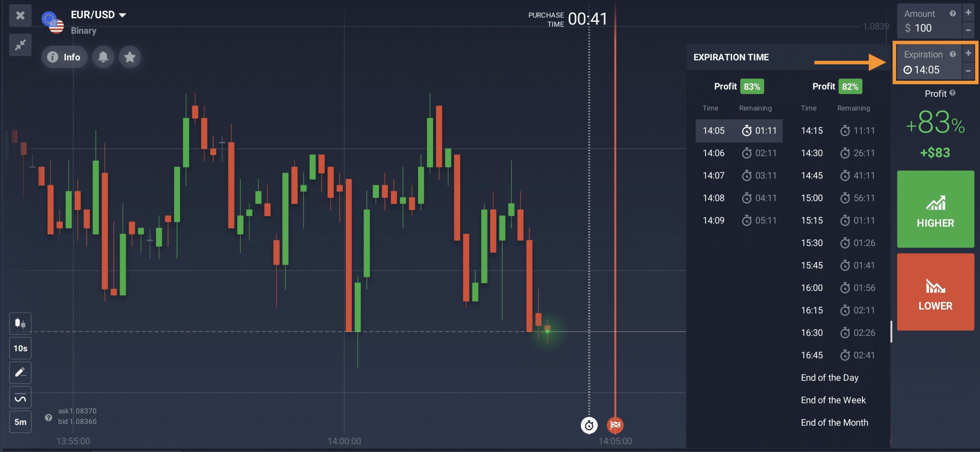Click the purchase deadline stopwatch marker
980x452 pixels.
pyautogui.click(x=589, y=425)
